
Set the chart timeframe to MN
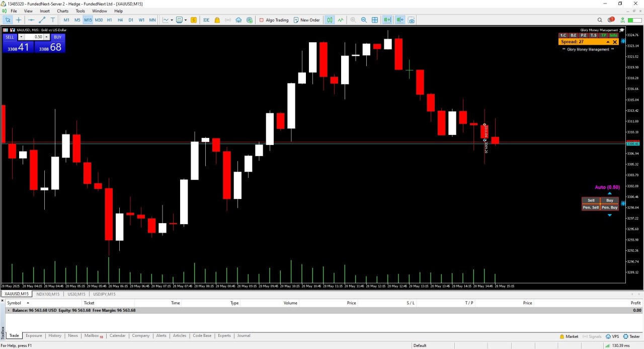(x=152, y=20)
